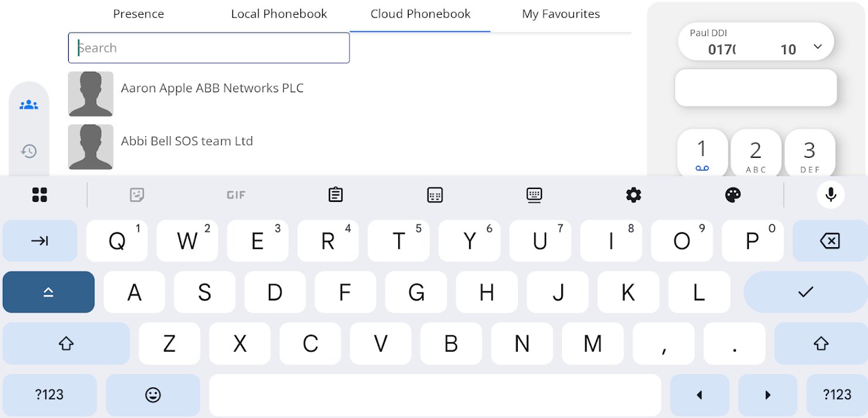868x418 pixels.
Task: Switch to the left ?123 symbols key
Action: pyautogui.click(x=49, y=395)
